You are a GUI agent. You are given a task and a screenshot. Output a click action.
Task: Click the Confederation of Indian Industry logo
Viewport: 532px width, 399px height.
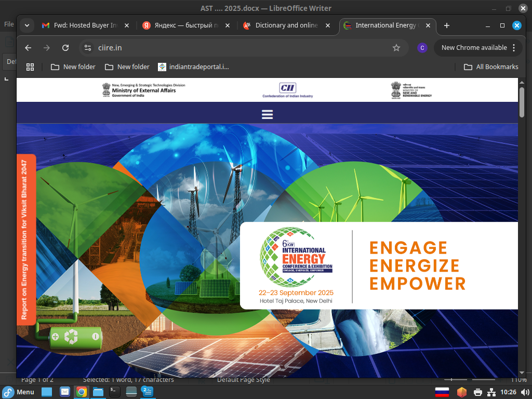coord(288,90)
